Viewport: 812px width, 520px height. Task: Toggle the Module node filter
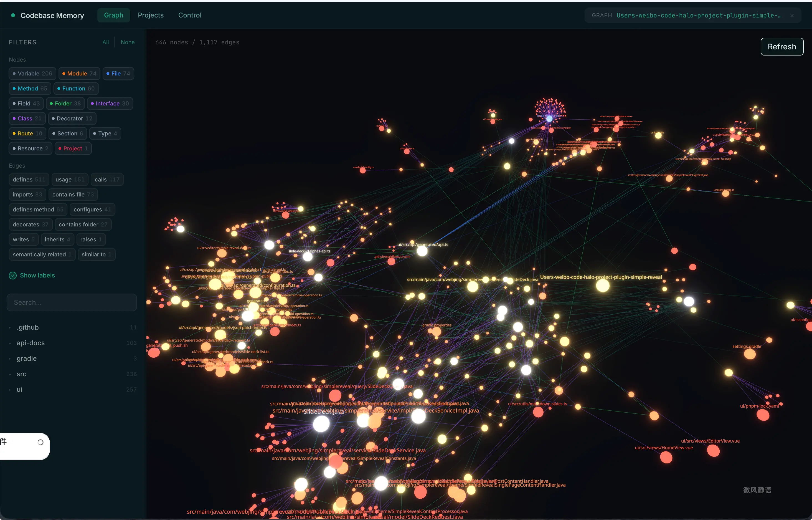79,74
